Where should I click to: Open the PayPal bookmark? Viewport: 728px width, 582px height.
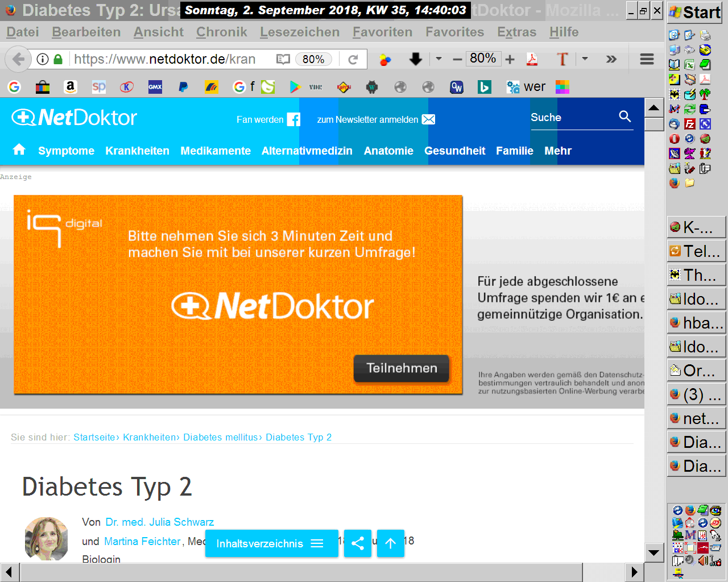183,87
